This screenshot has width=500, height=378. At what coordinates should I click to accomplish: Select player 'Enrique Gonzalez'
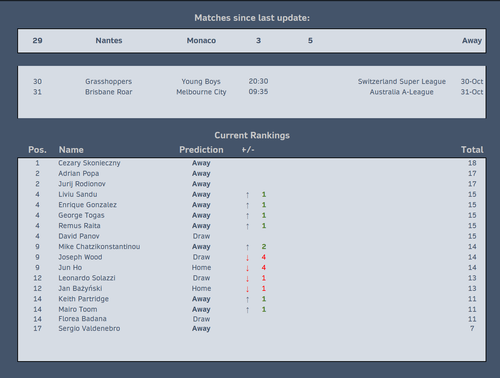point(88,205)
